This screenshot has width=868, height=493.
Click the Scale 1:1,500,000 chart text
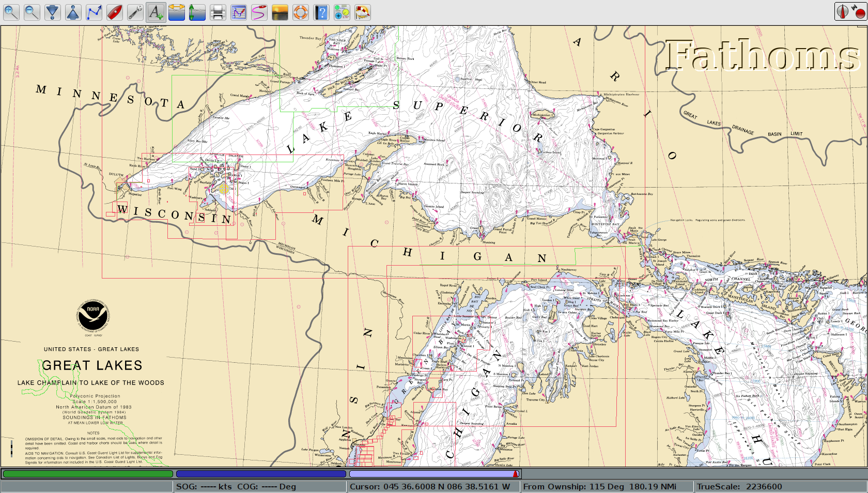click(95, 402)
